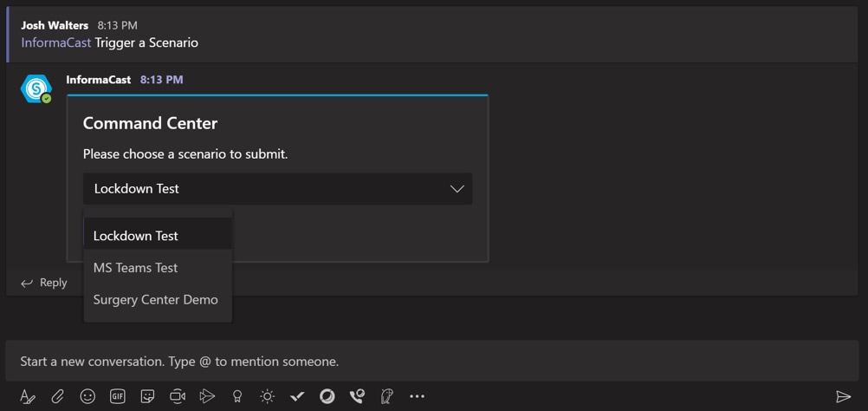868x411 pixels.
Task: Click the sun-shaped app icon
Action: tap(268, 396)
